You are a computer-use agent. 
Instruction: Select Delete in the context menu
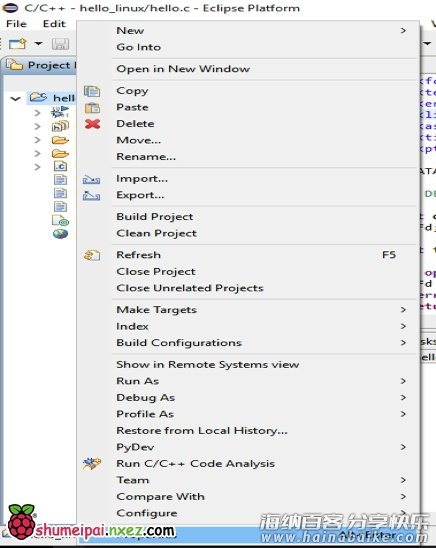coord(248,124)
